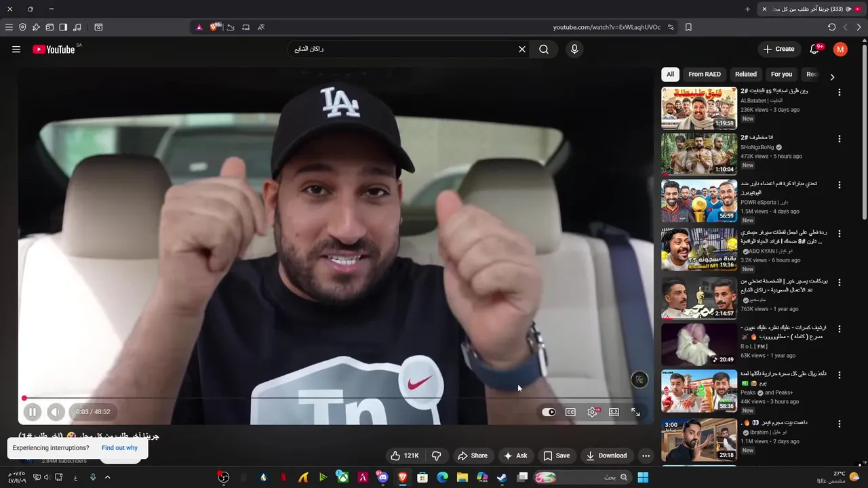Open the Ask AI button

(x=515, y=455)
